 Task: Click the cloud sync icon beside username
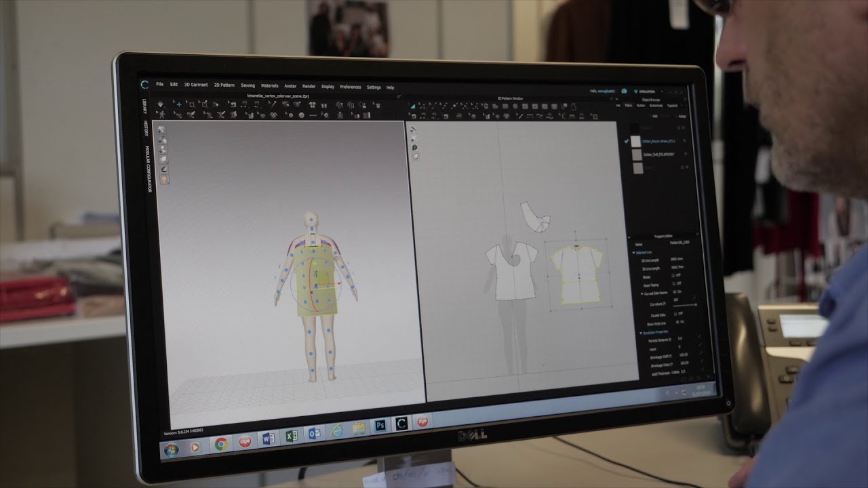click(624, 91)
